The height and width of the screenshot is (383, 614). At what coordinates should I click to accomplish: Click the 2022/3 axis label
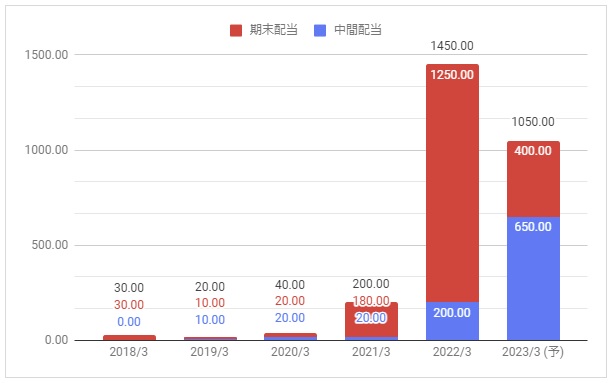pyautogui.click(x=452, y=352)
